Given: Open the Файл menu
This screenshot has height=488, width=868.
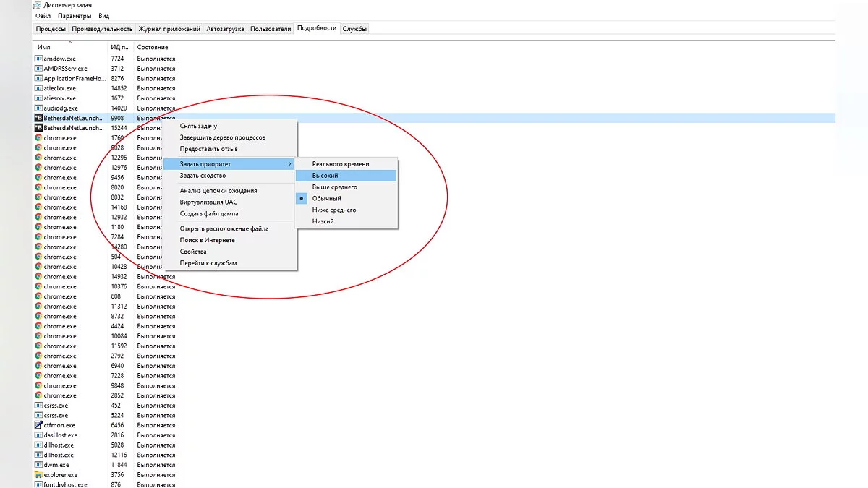Looking at the screenshot, I should click(43, 16).
